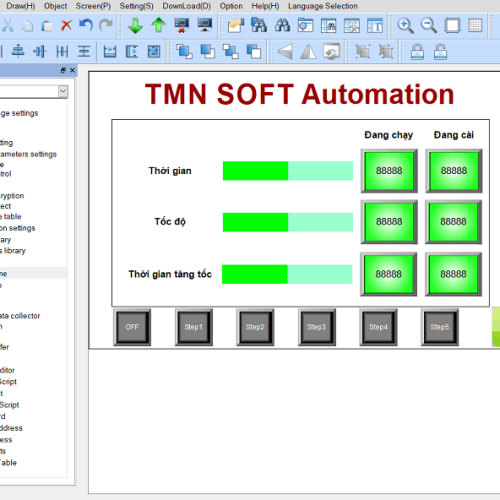The height and width of the screenshot is (500, 500).
Task: Select the 'Thời gian tăng tốc' label text
Action: point(170,274)
